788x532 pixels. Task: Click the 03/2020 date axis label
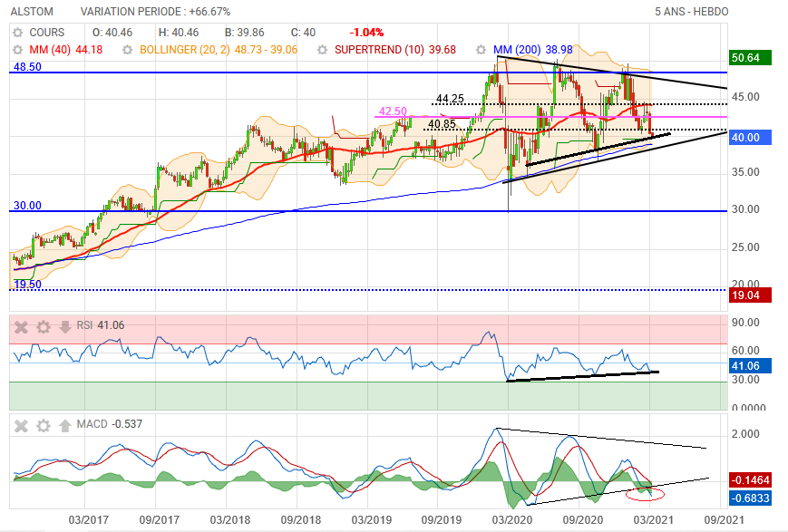coord(512,519)
